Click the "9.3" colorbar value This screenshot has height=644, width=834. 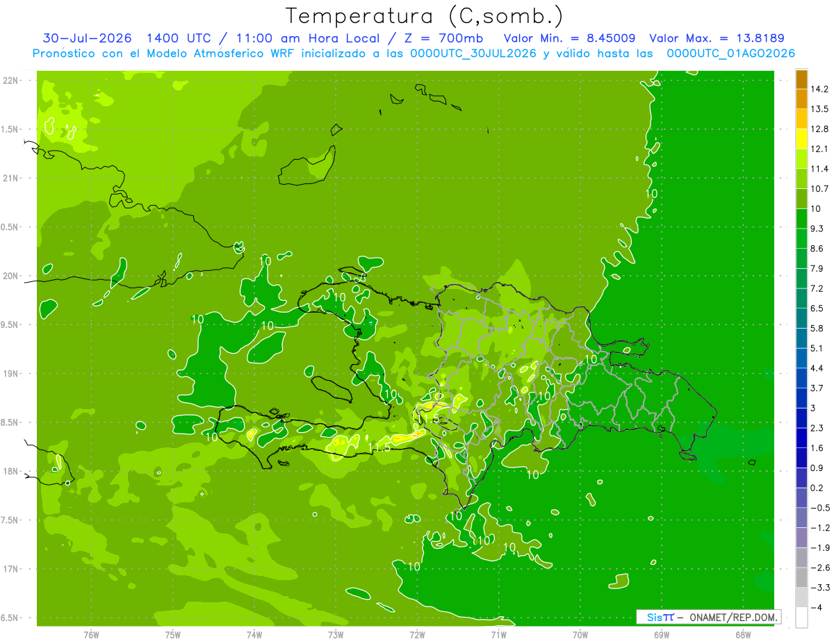[819, 229]
